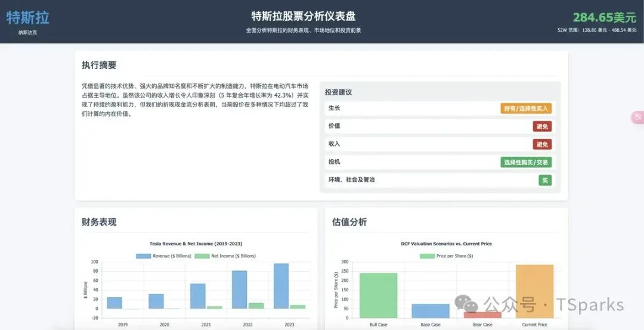
Task: Click the 2021 blue revenue bar
Action: tap(198, 296)
